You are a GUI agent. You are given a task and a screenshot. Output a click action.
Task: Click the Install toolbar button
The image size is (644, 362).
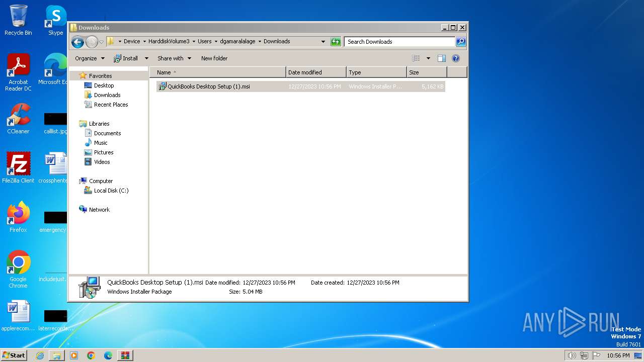pos(126,58)
